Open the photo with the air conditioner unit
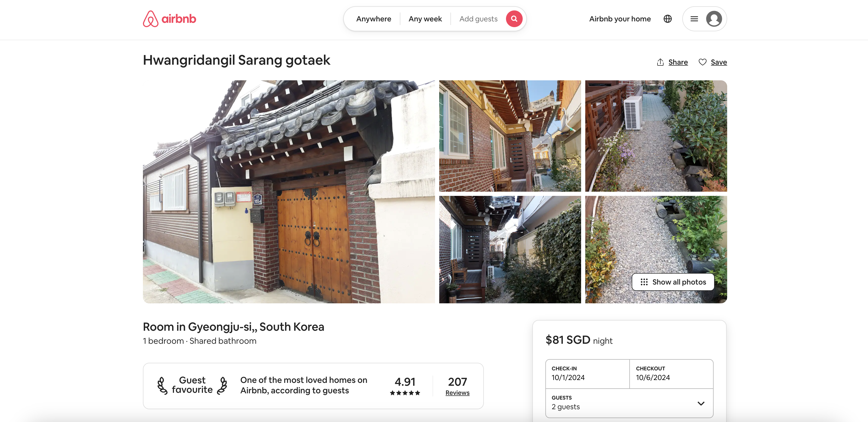This screenshot has width=868, height=422. (656, 136)
